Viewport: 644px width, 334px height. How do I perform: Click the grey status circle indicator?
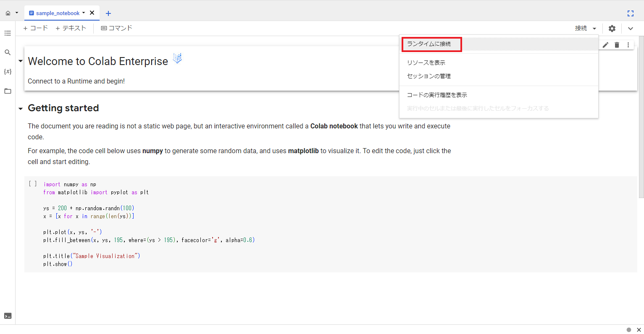click(629, 330)
